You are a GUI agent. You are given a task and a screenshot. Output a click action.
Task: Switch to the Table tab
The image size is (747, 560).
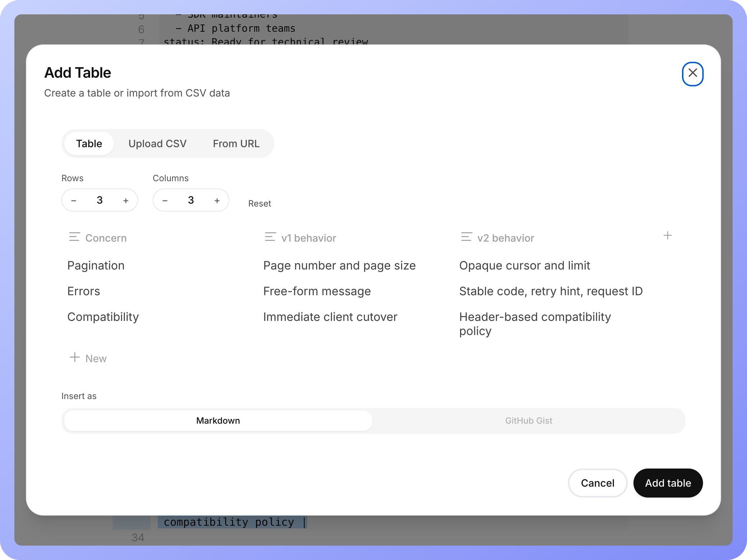pos(89,144)
